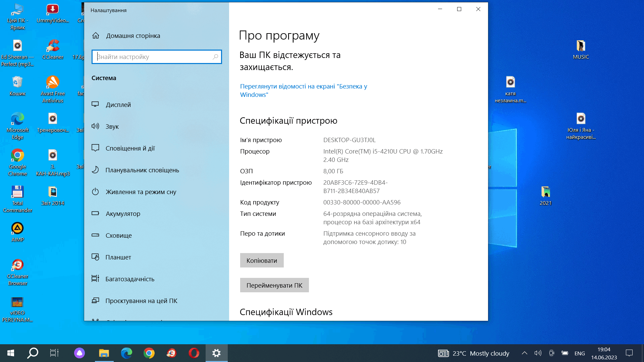Select product code 00330-80000-00000-AA596
Viewport: 644px width, 362px height.
[362, 202]
